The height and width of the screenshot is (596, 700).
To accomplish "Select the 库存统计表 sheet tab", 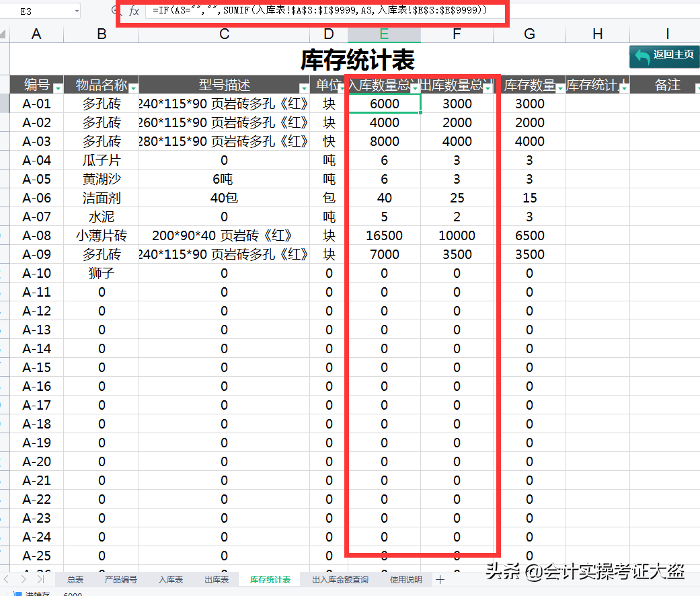I will coord(270,579).
